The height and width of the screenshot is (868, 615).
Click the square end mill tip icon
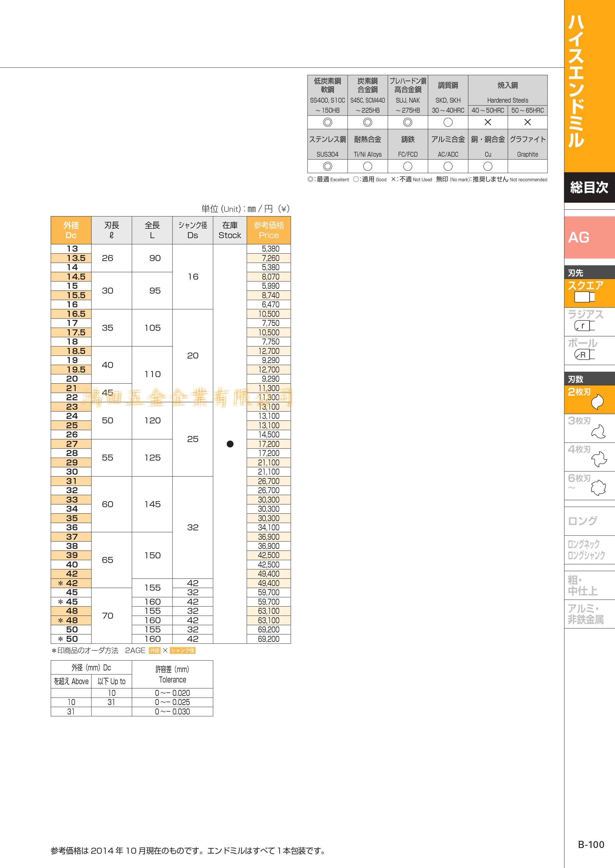pyautogui.click(x=584, y=297)
